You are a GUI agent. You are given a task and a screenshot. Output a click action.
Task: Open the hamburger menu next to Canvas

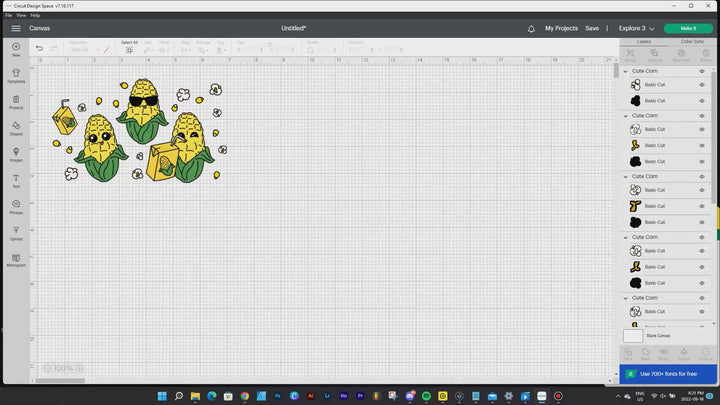tap(16, 28)
